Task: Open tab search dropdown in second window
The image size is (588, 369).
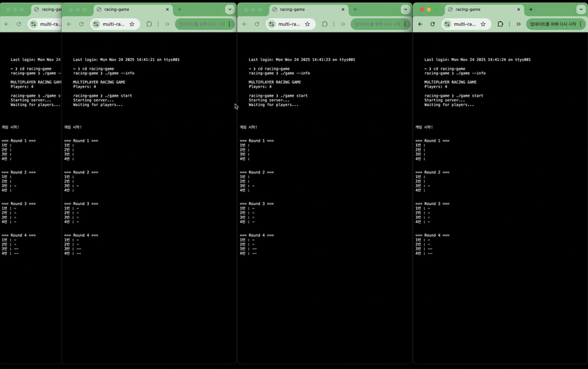Action: point(230,9)
